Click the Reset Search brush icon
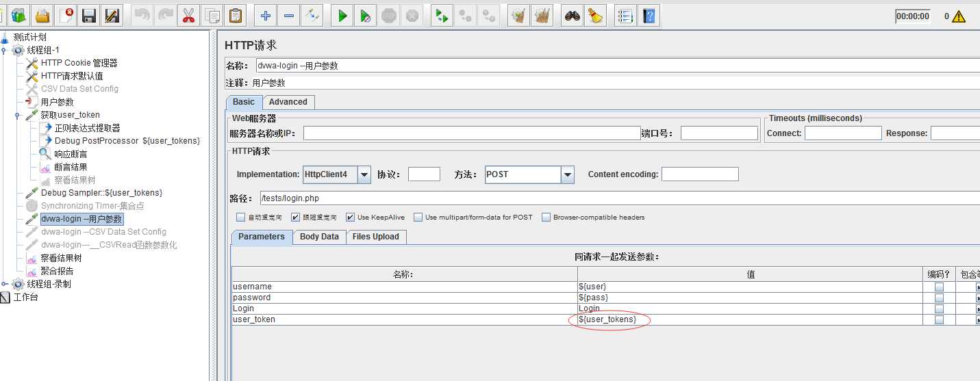This screenshot has width=980, height=381. click(x=595, y=15)
